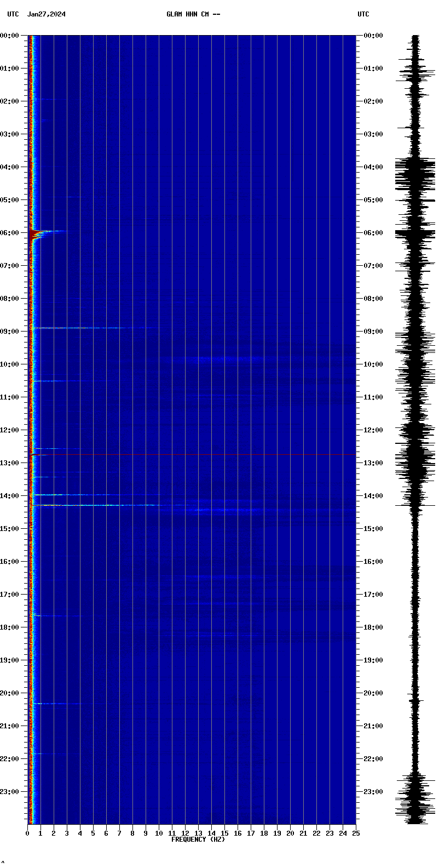Click the top-right UTC label
This screenshot has width=439, height=868.
[x=363, y=14]
